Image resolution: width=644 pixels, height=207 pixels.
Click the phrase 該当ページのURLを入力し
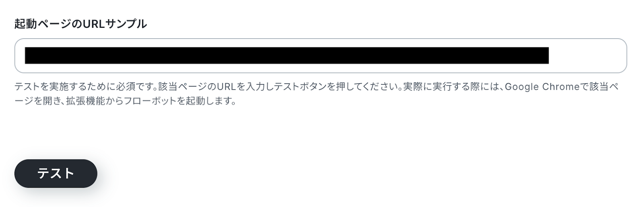pos(216,87)
